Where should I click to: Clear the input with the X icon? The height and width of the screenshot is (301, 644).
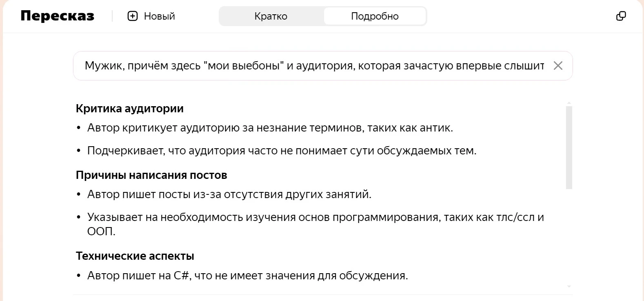(558, 66)
